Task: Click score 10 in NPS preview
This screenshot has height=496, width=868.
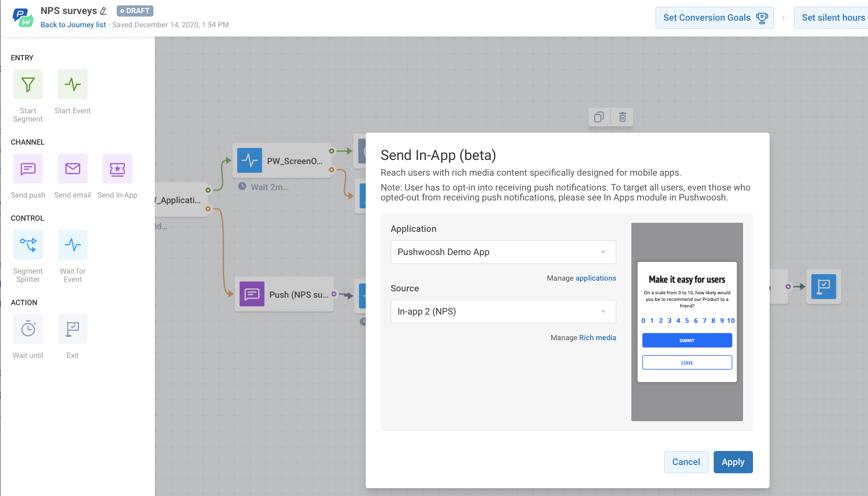Action: pyautogui.click(x=731, y=321)
